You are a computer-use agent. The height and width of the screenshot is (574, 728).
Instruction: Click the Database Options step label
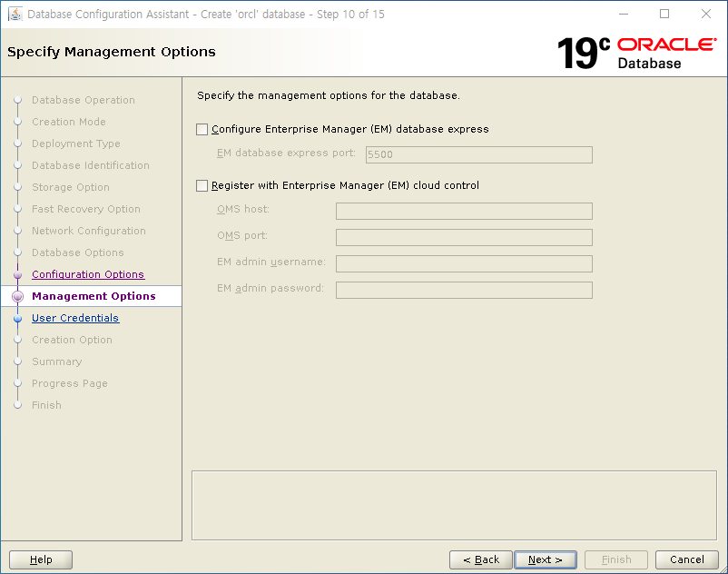point(78,252)
